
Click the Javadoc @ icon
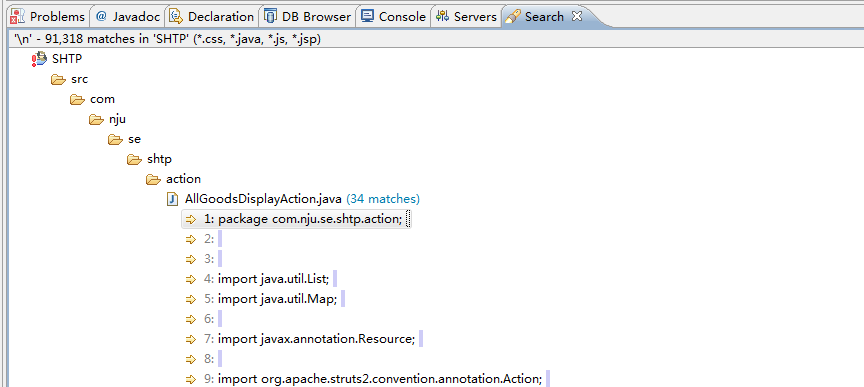pyautogui.click(x=101, y=17)
